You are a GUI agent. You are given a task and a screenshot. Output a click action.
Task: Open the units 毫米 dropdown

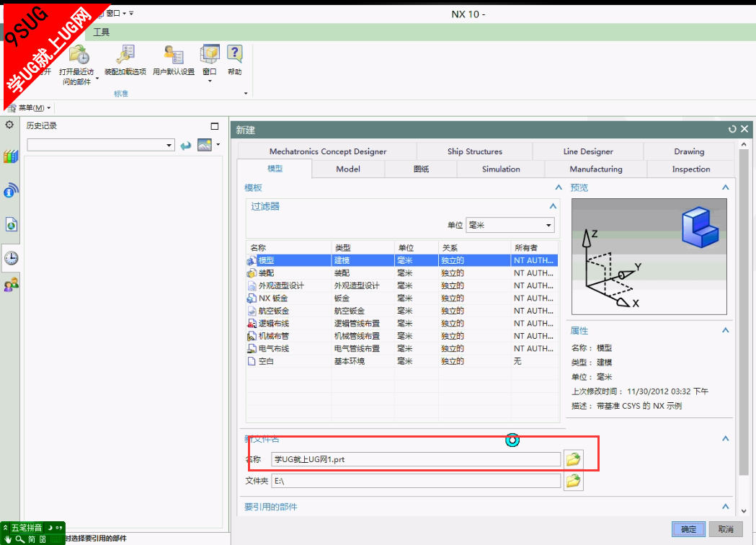[510, 225]
